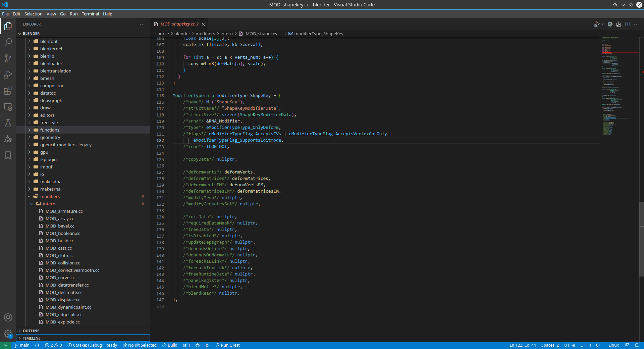Open editor More Actions ellipsis
The width and height of the screenshot is (644, 349).
[636, 24]
